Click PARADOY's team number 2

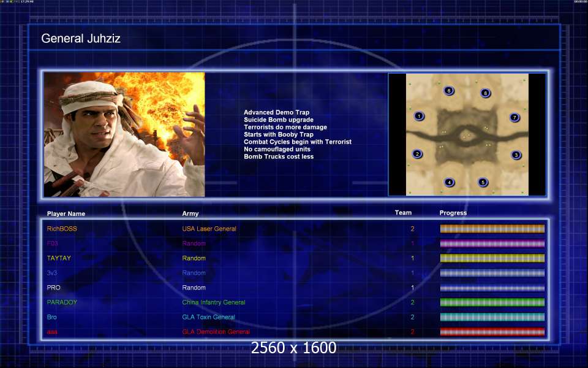click(x=412, y=302)
